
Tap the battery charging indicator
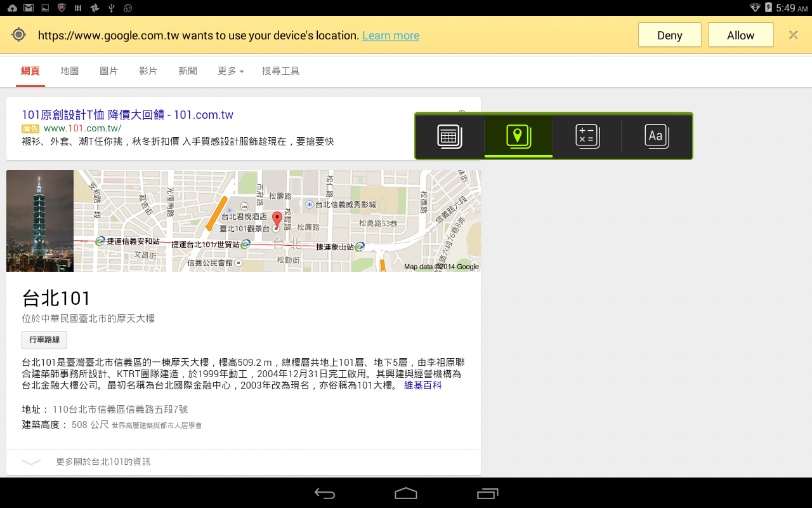[769, 8]
